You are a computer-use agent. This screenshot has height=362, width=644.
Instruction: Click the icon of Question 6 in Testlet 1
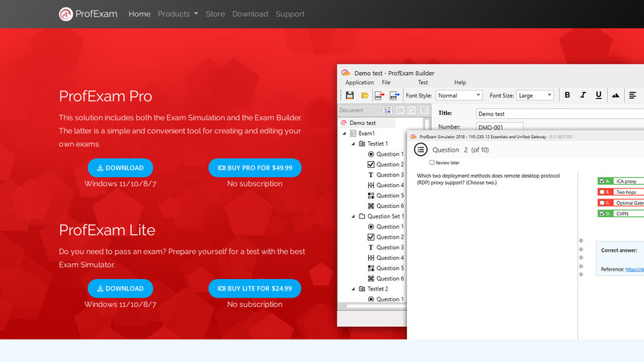[371, 206]
